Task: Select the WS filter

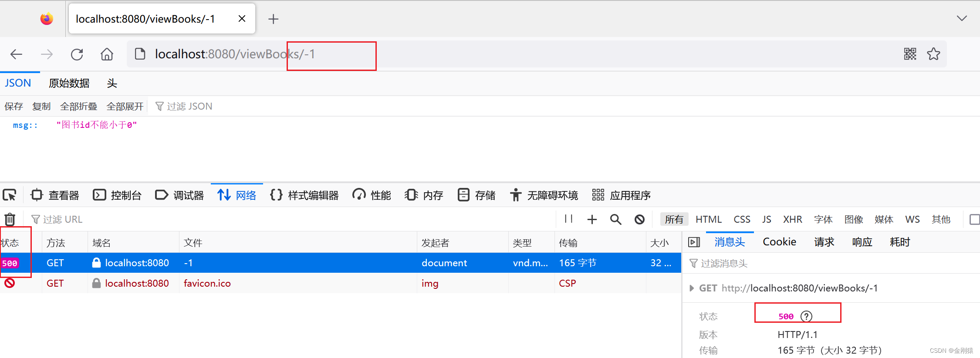Action: 912,219
